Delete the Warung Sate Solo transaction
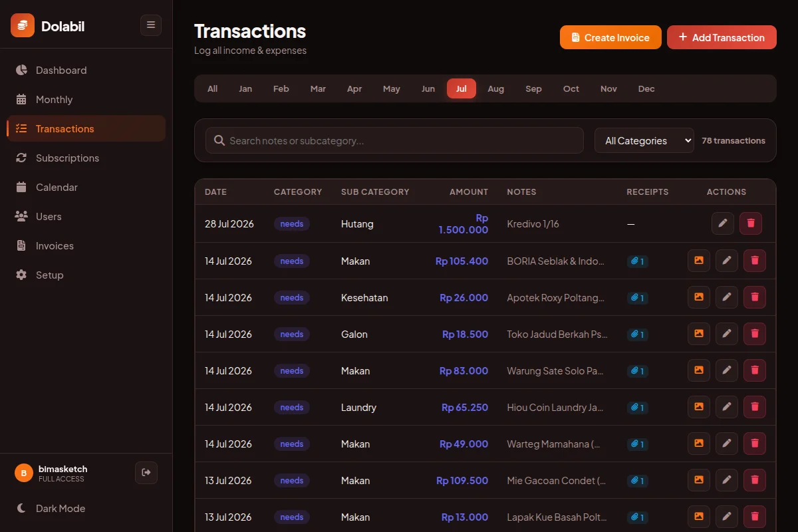This screenshot has width=798, height=532. click(x=755, y=370)
